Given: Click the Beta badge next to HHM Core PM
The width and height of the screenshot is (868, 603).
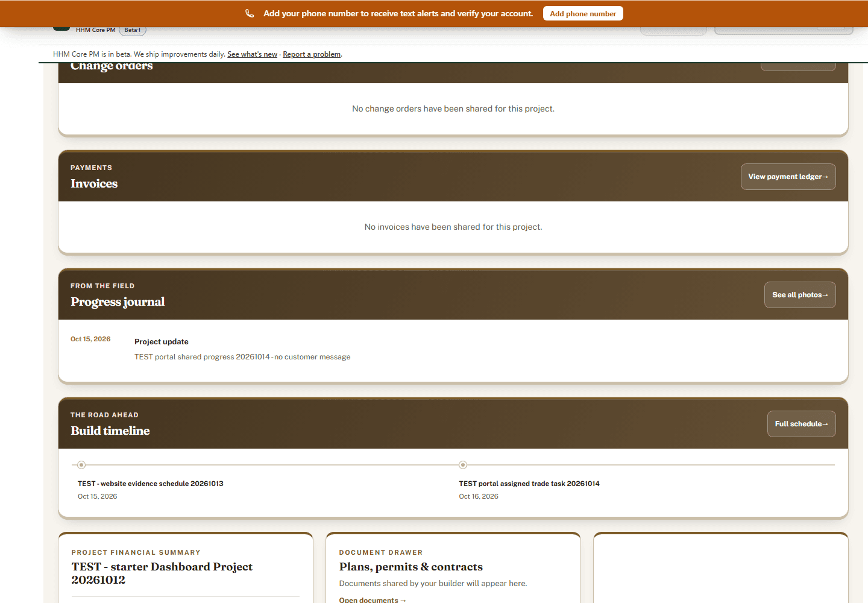Looking at the screenshot, I should tap(133, 30).
